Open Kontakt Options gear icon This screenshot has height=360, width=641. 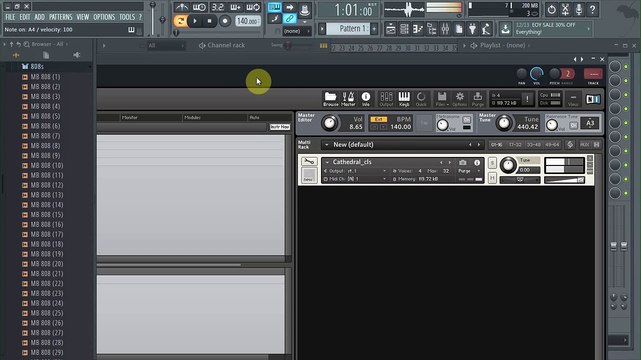[x=459, y=99]
